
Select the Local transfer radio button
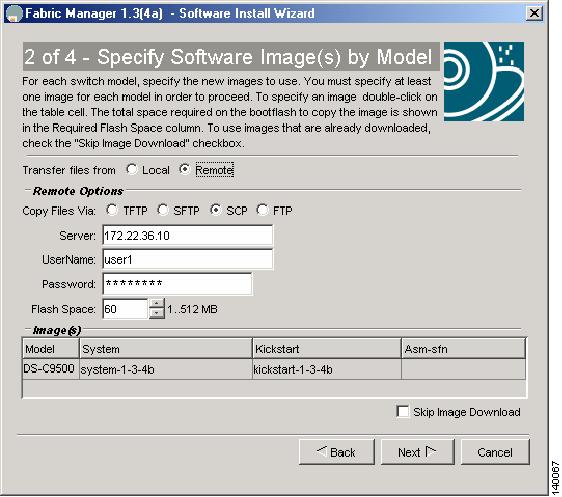(132, 169)
